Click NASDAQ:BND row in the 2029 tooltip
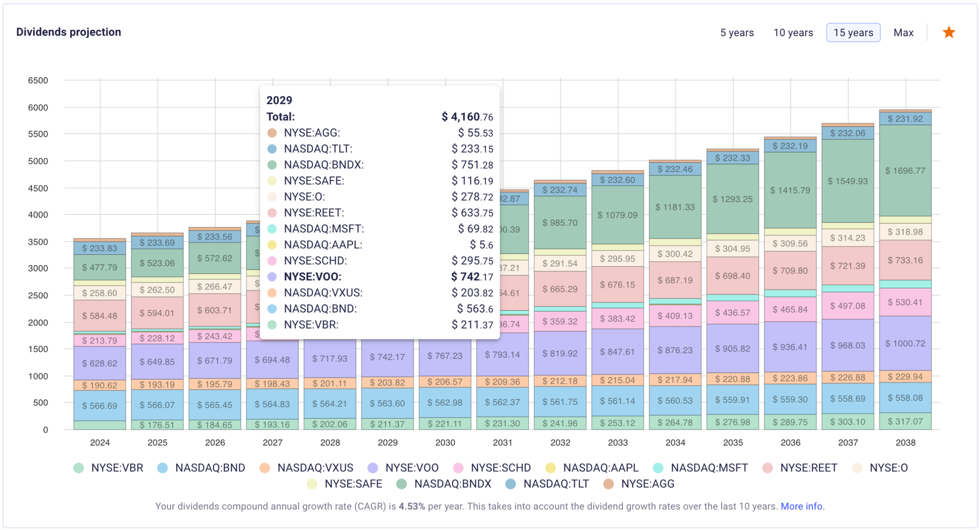Image resolution: width=980 pixels, height=530 pixels. pyautogui.click(x=380, y=309)
